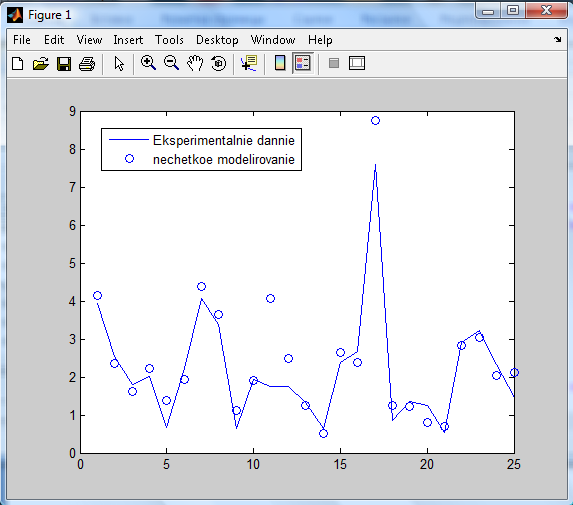Viewport: 573px width, 505px height.
Task: Click the x-axis tick label 10
Action: 253,464
